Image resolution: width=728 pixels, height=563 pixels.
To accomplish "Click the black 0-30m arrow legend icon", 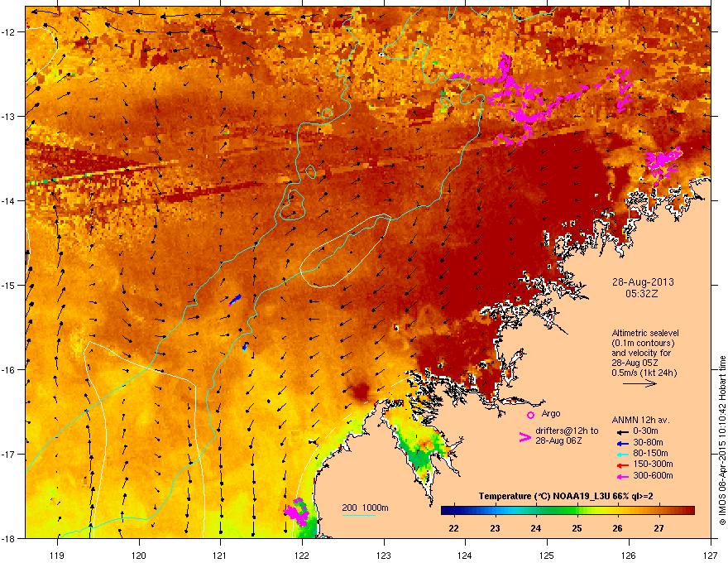I will tap(621, 431).
